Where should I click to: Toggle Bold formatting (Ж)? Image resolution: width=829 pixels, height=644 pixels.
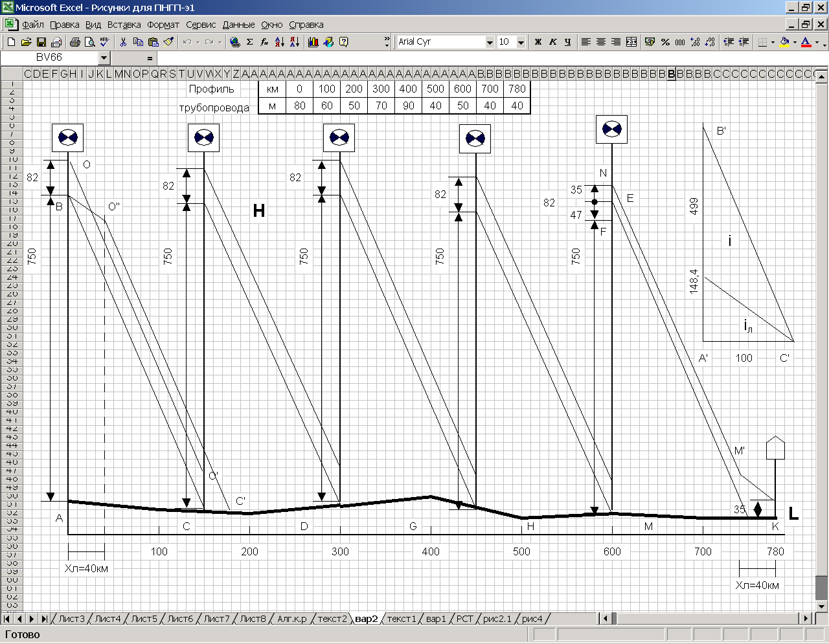(x=538, y=42)
